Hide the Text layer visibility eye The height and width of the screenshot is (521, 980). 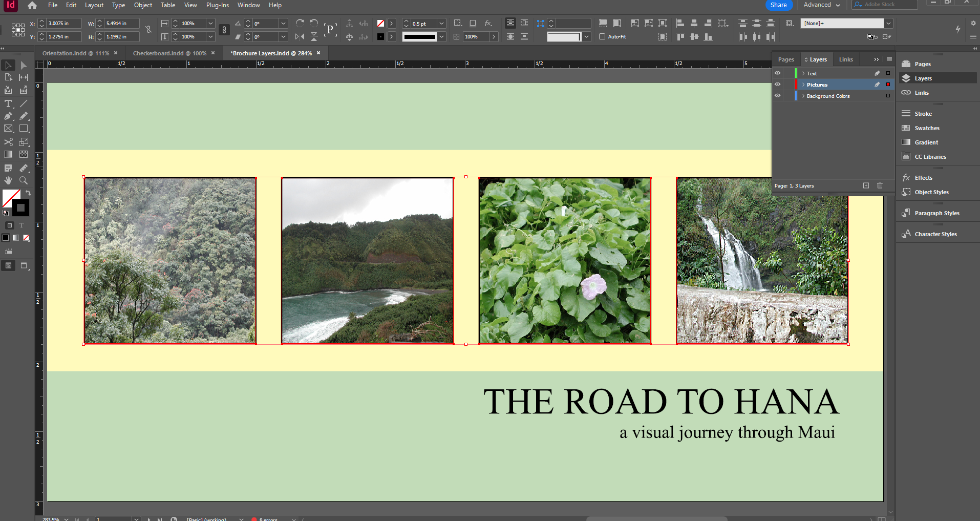click(777, 73)
